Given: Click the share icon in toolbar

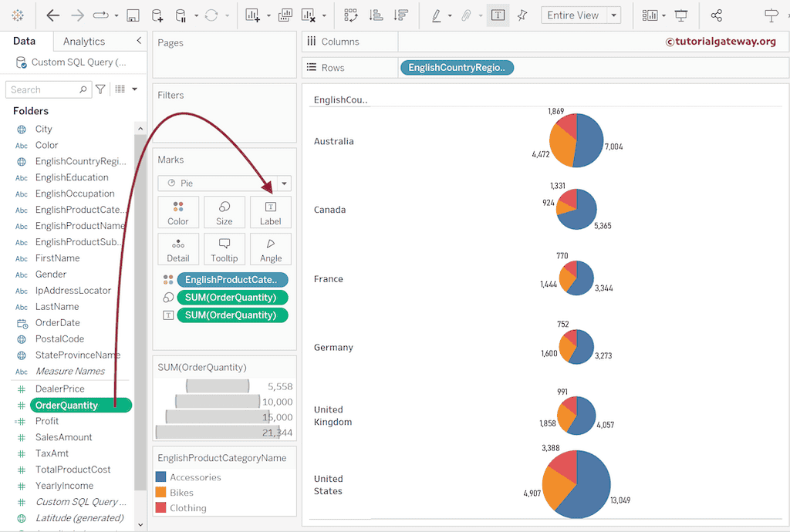Looking at the screenshot, I should [716, 15].
